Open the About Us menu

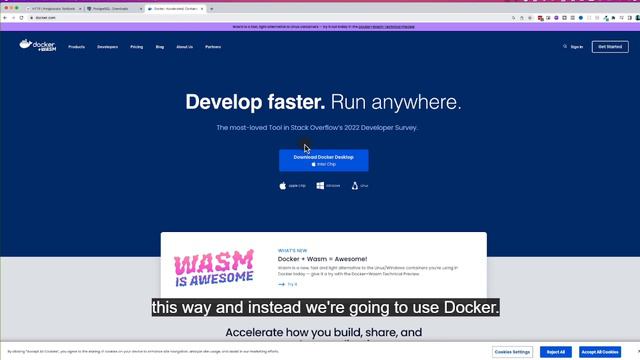[184, 47]
